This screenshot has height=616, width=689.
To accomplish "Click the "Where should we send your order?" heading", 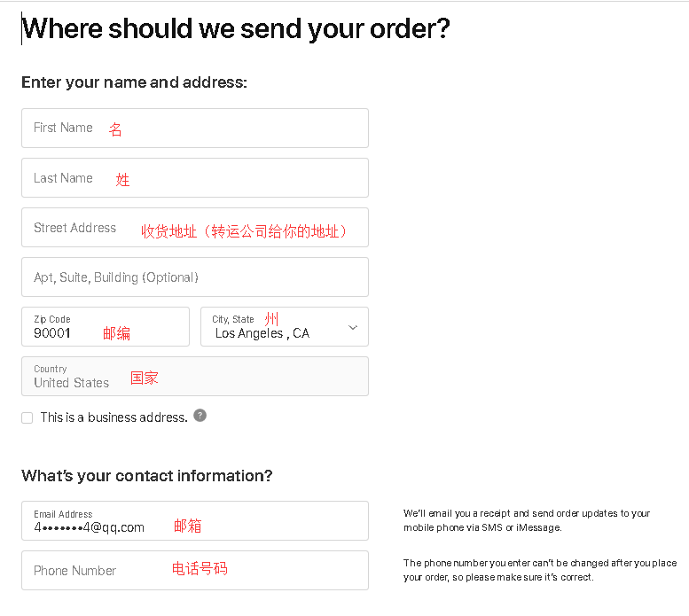I will click(x=236, y=28).
